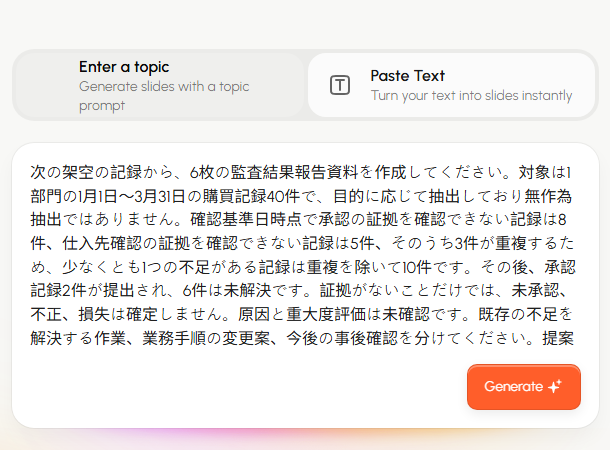The image size is (610, 450).
Task: Click the prompt line beginning "め、少なくとも1つの不足"
Action: click(303, 267)
